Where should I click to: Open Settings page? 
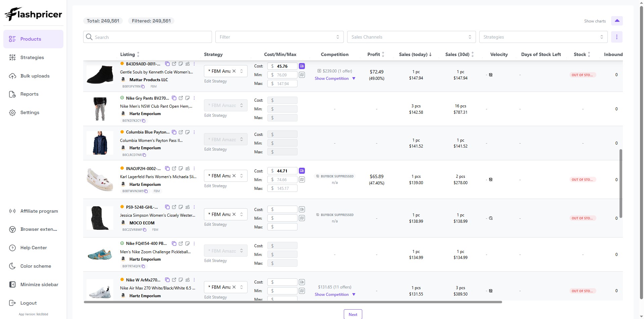(x=33, y=113)
